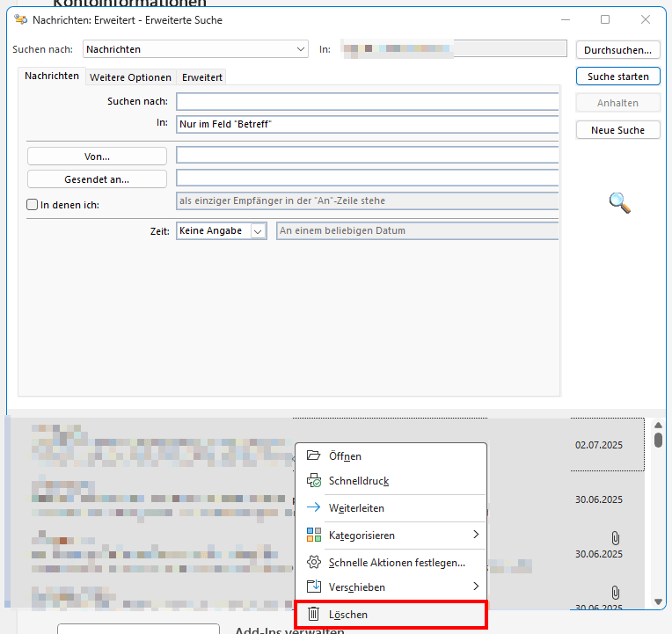This screenshot has width=672, height=634.
Task: Click the trash icon next to Löschen
Action: 313,614
